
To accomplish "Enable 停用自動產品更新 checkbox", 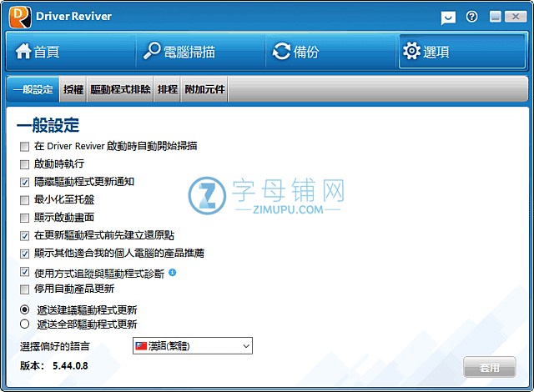I will tap(24, 289).
